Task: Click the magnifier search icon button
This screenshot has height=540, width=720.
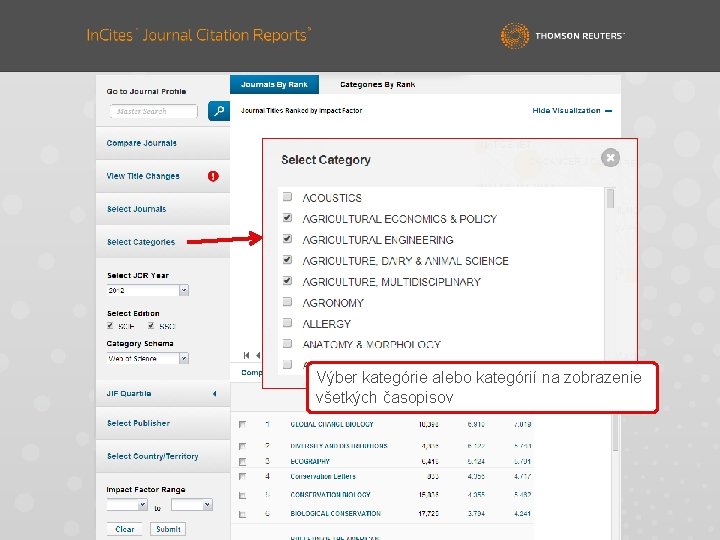Action: click(x=219, y=111)
